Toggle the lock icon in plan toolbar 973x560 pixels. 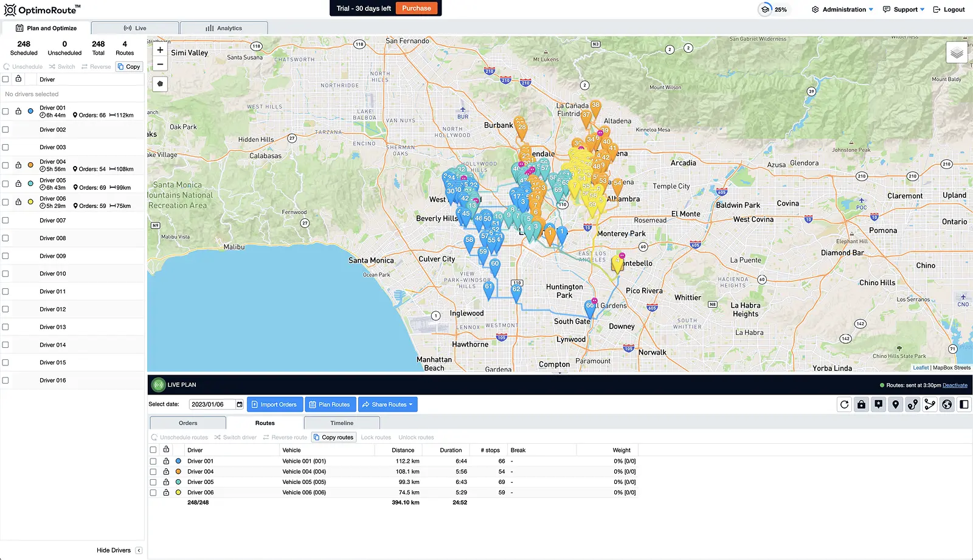(x=861, y=404)
